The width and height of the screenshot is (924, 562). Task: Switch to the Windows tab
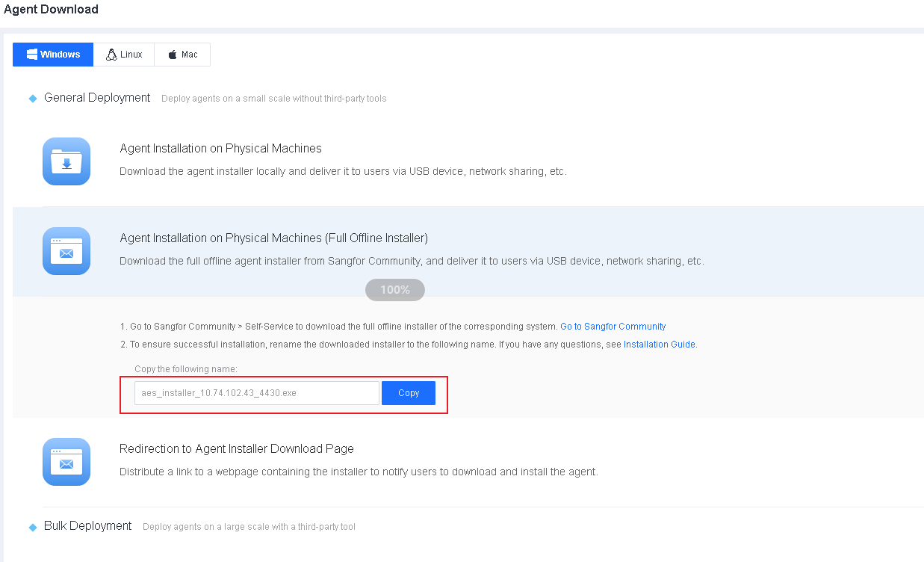coord(53,55)
